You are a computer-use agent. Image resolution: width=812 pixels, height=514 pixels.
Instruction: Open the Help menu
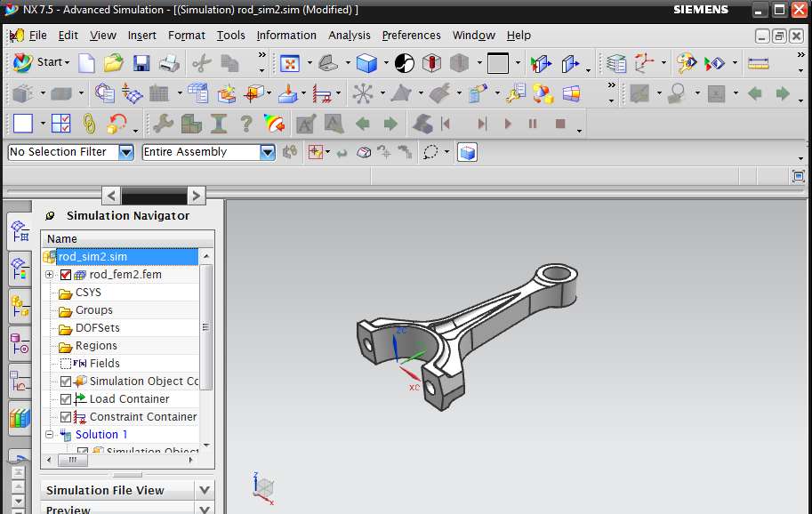pyautogui.click(x=519, y=36)
